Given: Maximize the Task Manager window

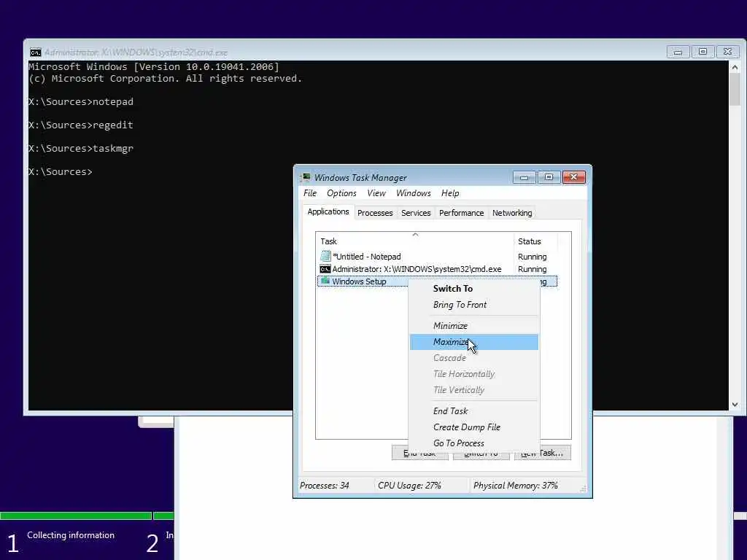Looking at the screenshot, I should click(549, 178).
